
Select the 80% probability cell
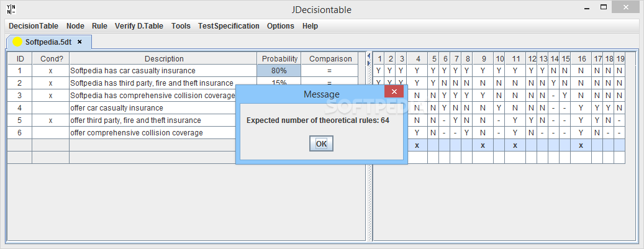[x=279, y=71]
